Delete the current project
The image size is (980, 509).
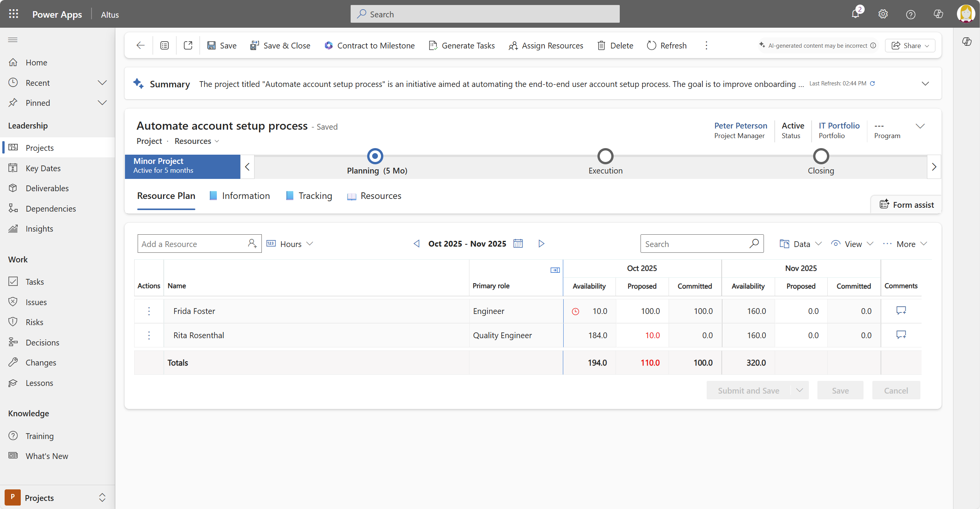point(615,45)
